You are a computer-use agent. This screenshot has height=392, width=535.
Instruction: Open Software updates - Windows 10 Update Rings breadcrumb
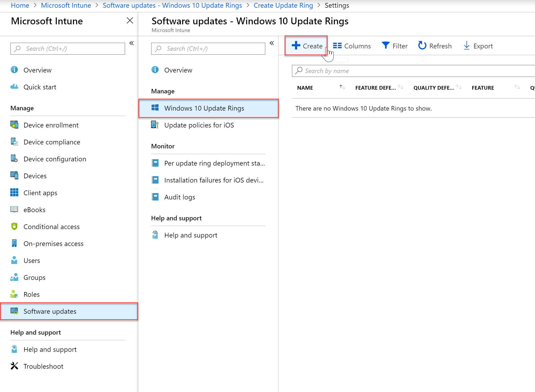pos(172,5)
